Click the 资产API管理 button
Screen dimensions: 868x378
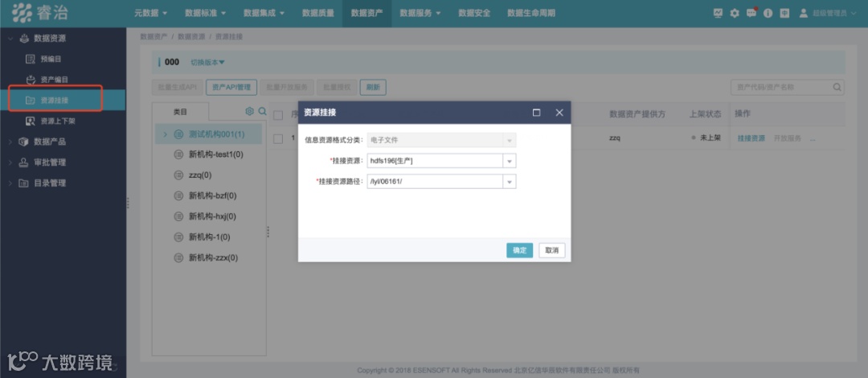coord(231,87)
